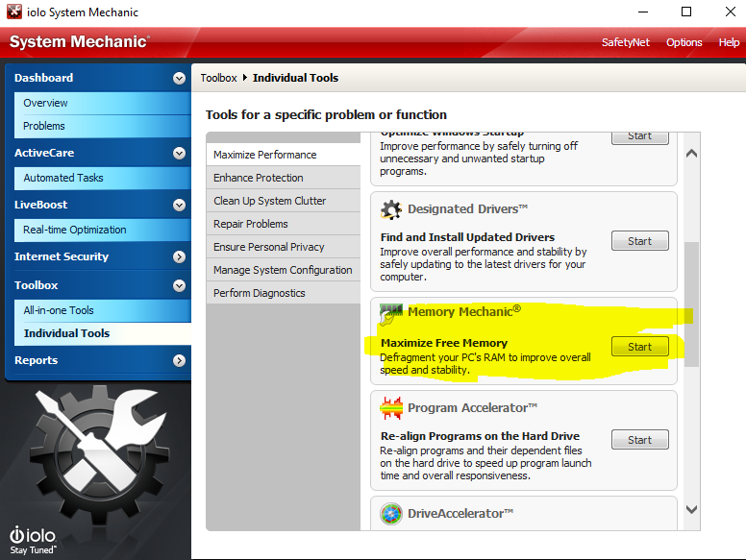This screenshot has height=560, width=746.
Task: Expand the Reports section arrow
Action: 179,361
